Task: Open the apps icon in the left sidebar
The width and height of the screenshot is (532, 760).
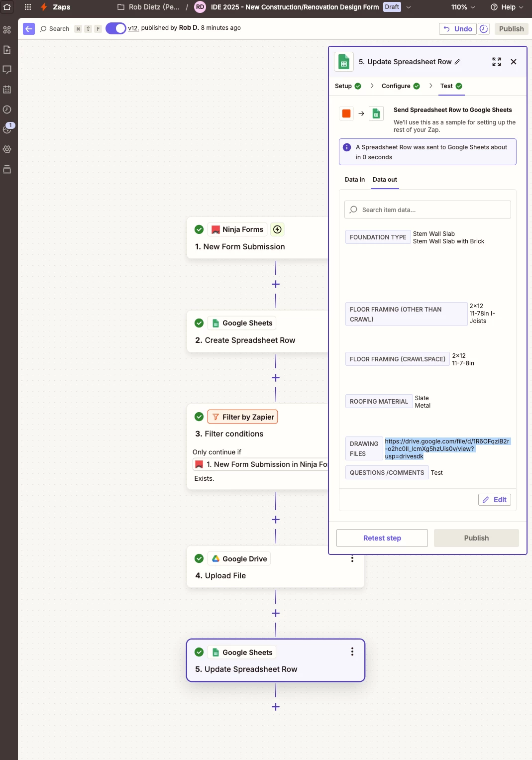Action: [7, 30]
